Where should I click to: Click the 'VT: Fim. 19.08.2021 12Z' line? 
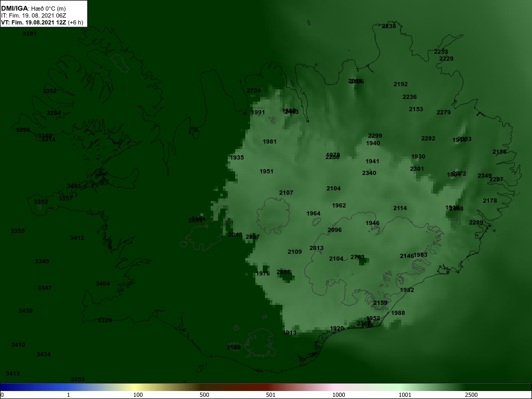[x=34, y=22]
